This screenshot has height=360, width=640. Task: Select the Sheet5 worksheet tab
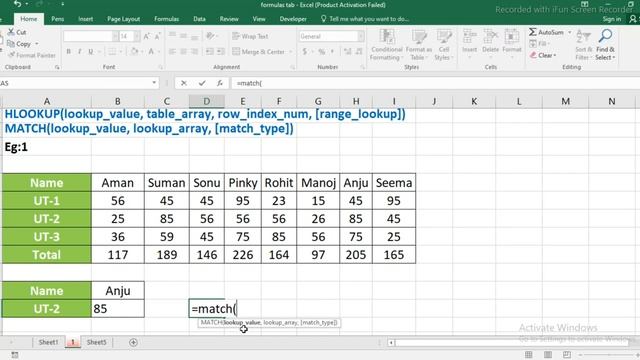tap(96, 342)
